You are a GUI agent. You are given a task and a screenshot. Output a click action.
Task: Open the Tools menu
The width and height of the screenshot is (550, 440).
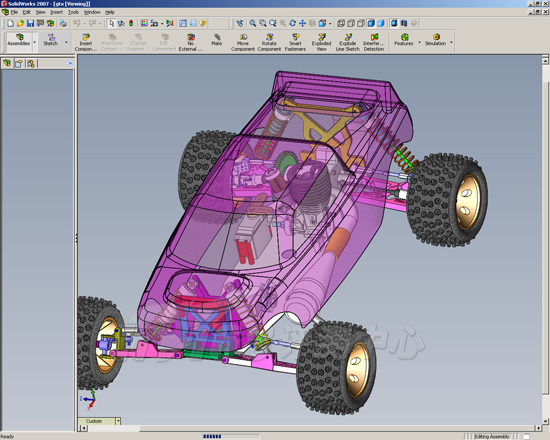pyautogui.click(x=73, y=12)
